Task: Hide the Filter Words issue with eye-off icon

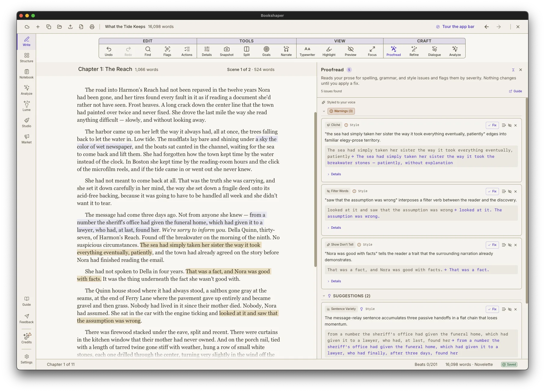Action: coord(510,191)
